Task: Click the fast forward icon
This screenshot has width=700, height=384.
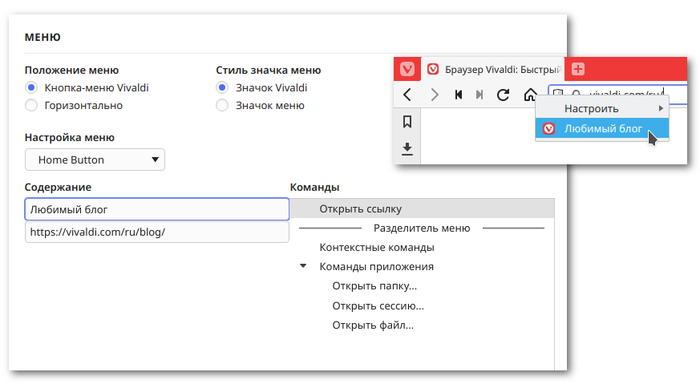Action: pyautogui.click(x=479, y=95)
